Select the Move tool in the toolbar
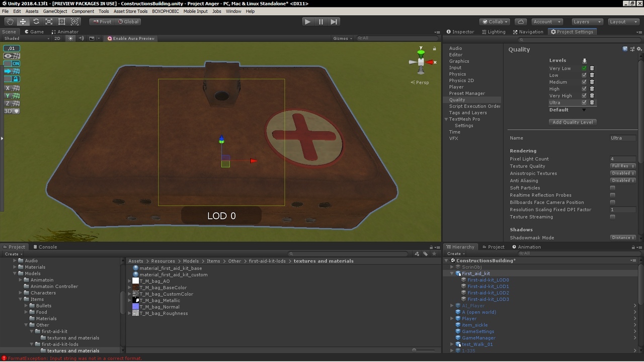The width and height of the screenshot is (644, 362). point(23,22)
